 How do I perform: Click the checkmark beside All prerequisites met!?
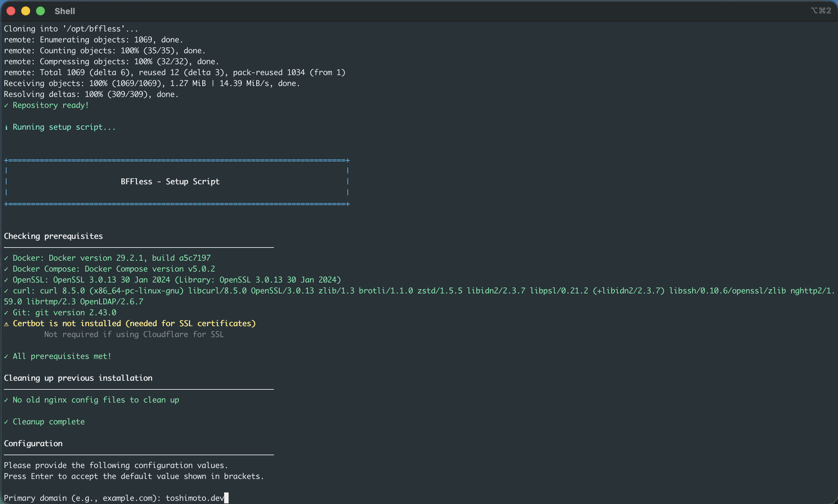tap(6, 357)
